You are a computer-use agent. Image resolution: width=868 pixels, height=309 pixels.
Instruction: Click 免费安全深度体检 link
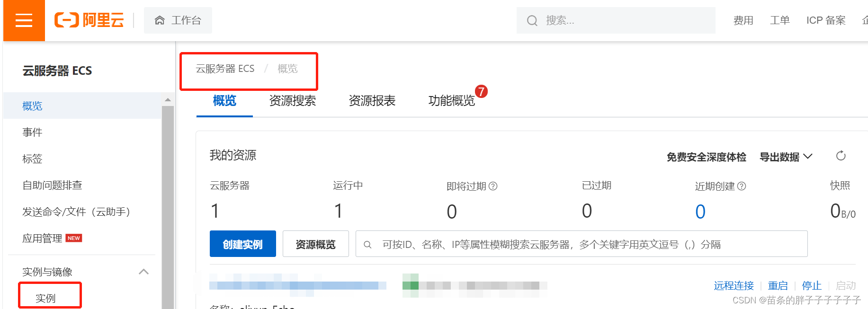706,157
